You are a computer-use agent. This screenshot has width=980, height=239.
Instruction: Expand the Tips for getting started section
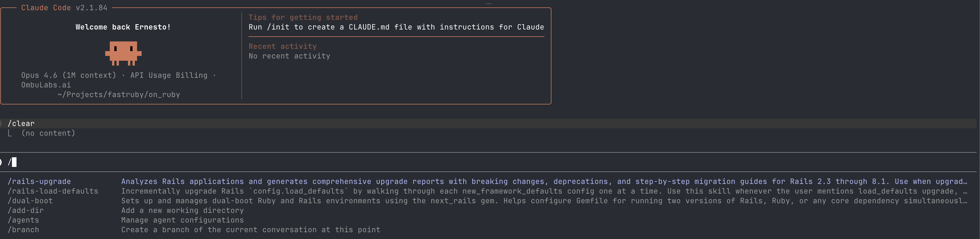click(x=303, y=17)
